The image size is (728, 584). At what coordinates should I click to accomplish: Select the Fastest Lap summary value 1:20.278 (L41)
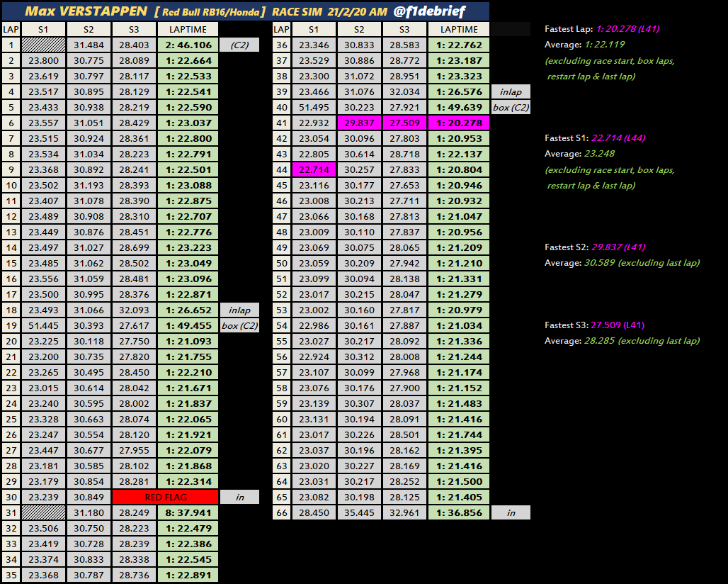point(627,29)
